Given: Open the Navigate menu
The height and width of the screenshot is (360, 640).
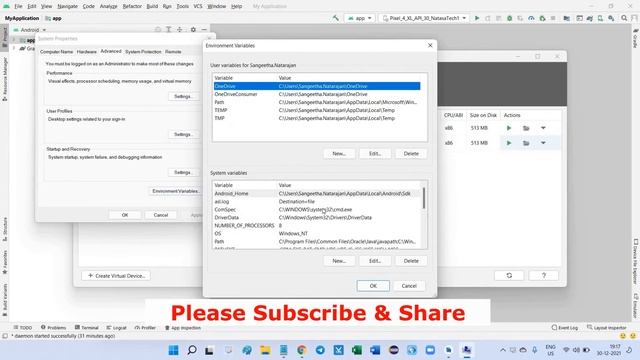Looking at the screenshot, I should point(67,6).
